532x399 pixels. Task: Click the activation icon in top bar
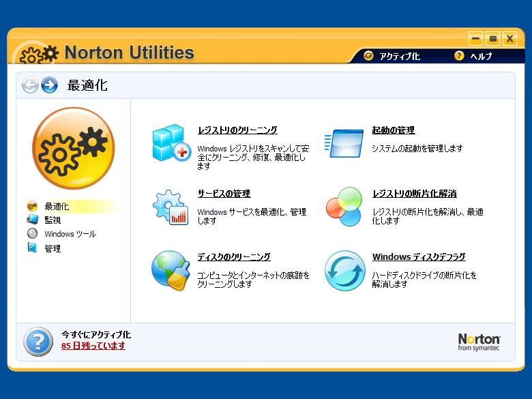(x=368, y=56)
